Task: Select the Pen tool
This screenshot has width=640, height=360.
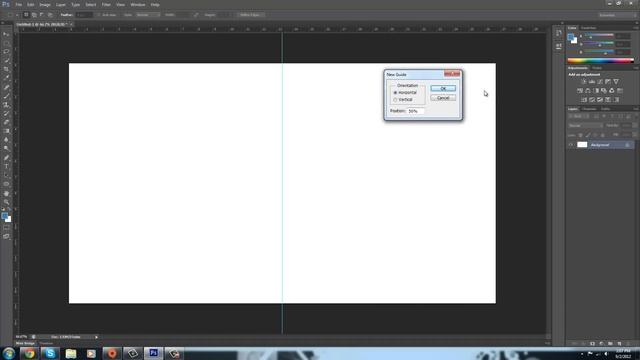Action: click(6, 158)
